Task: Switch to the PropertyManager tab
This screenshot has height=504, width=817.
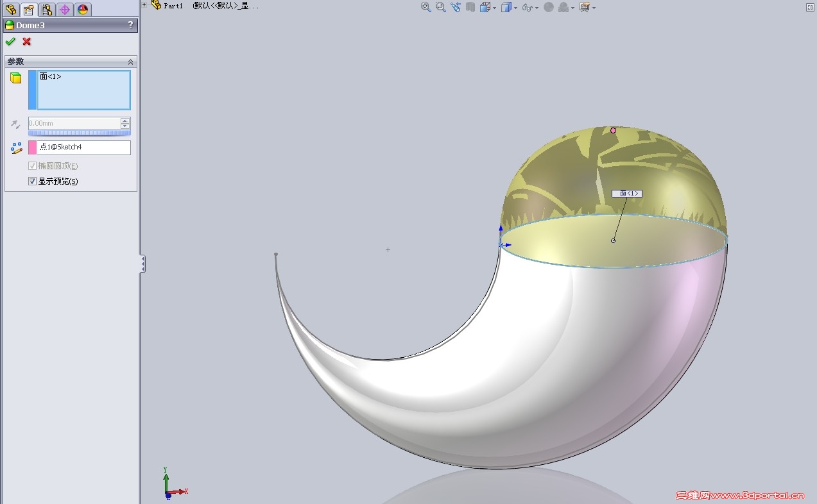Action: click(x=28, y=10)
